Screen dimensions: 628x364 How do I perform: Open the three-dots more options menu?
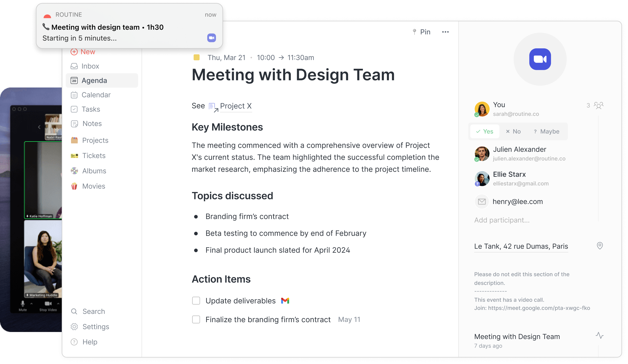(x=445, y=32)
